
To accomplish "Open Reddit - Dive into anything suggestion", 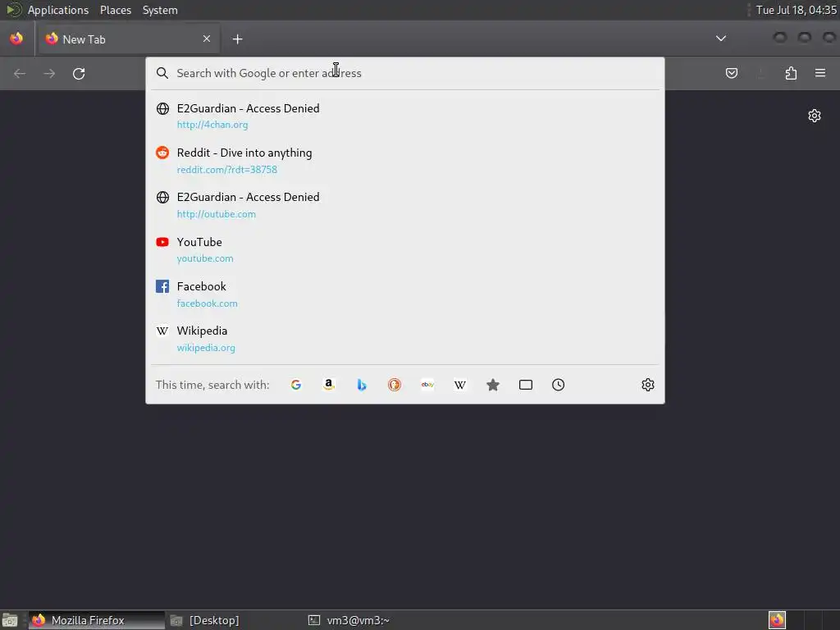I will point(405,161).
